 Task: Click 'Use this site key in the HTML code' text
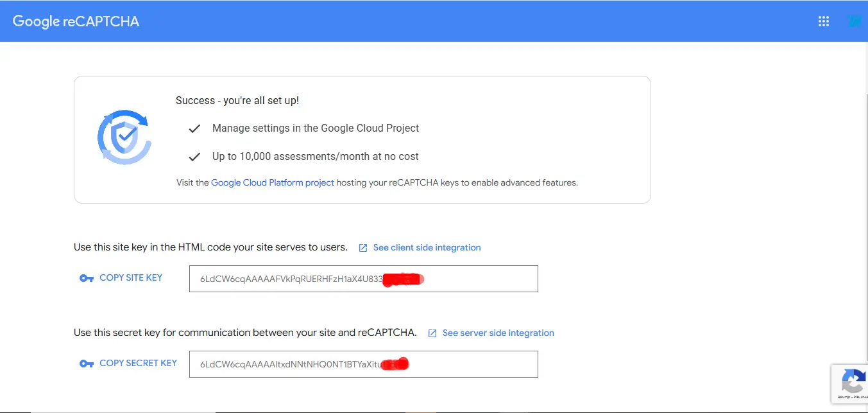tap(210, 247)
